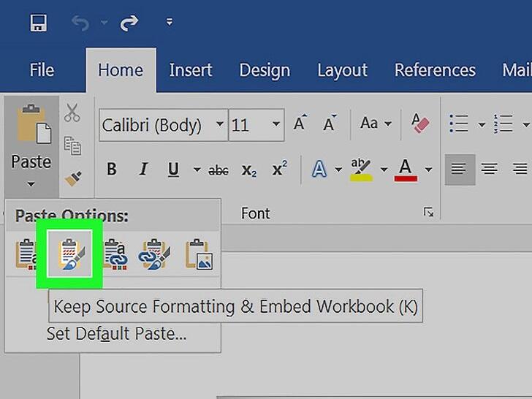This screenshot has height=399, width=532.
Task: Open the Text Effects dropdown arrow
Action: 338,170
